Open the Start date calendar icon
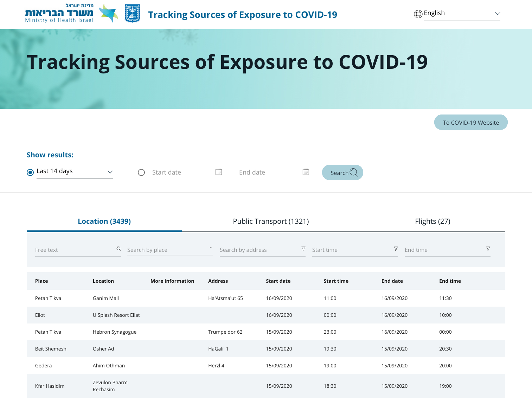 point(219,172)
